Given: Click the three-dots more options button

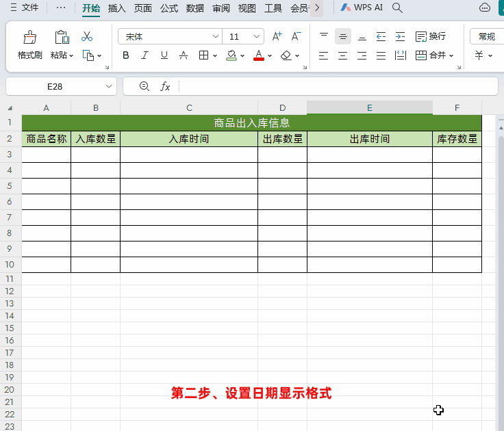Looking at the screenshot, I should click(x=61, y=8).
